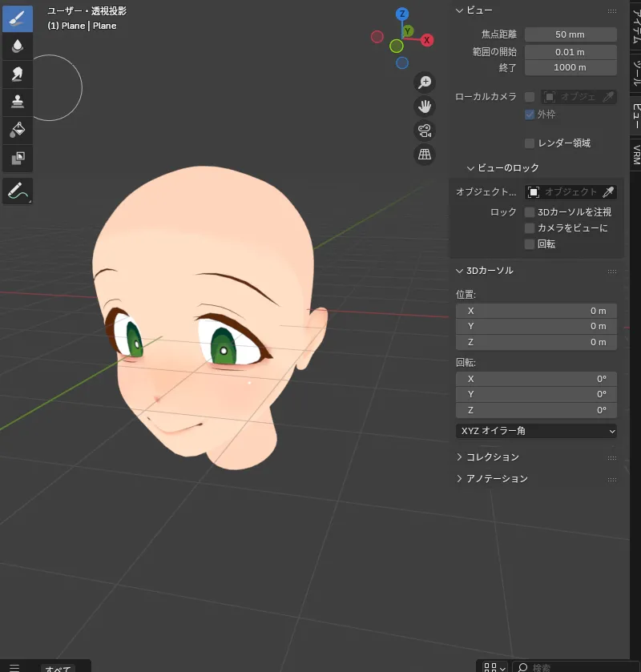Switch to the ビュー sidebar tab
This screenshot has width=641, height=672.
(x=636, y=115)
